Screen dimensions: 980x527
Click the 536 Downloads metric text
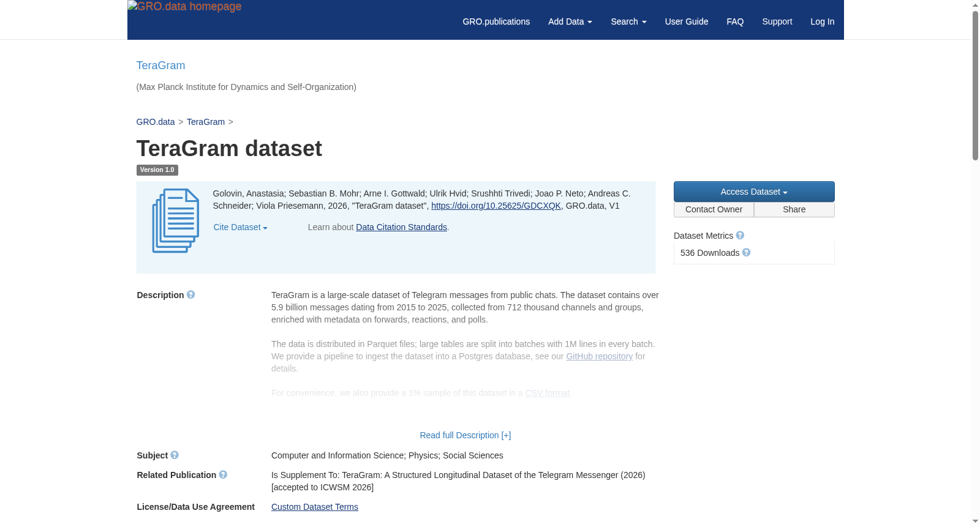coord(710,253)
